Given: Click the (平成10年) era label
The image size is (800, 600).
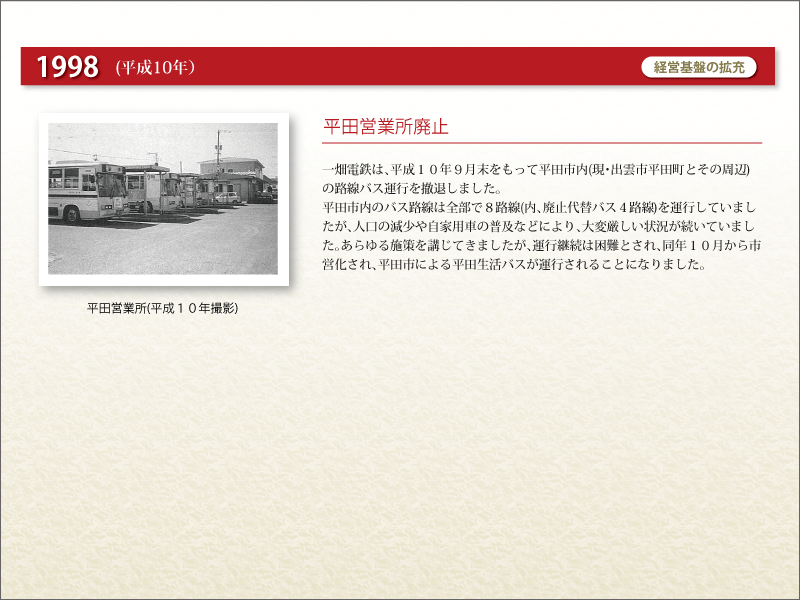Looking at the screenshot, I should [x=154, y=68].
